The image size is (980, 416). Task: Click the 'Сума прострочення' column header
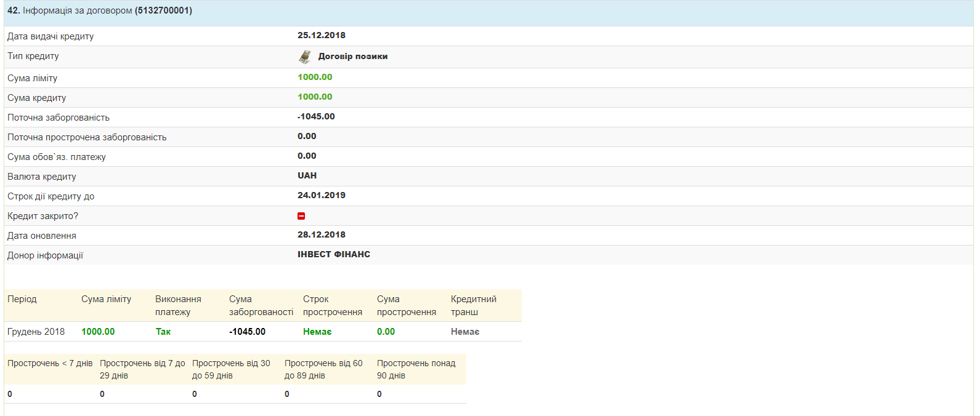407,305
